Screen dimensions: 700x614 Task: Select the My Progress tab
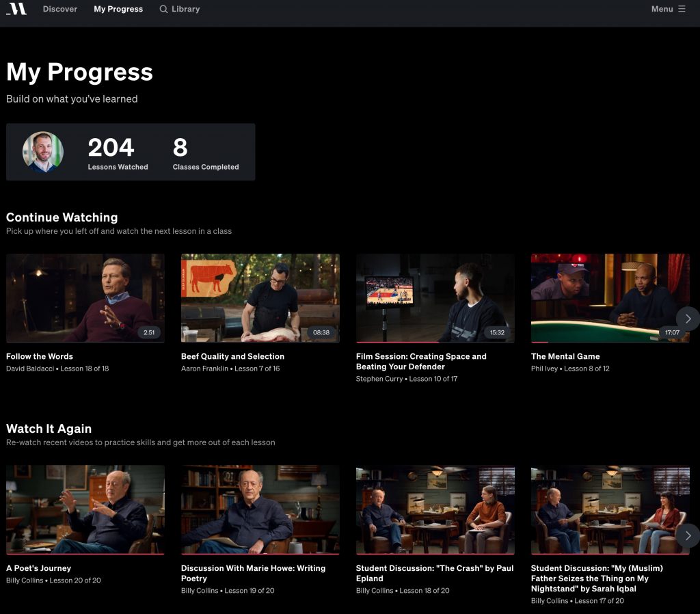point(118,9)
